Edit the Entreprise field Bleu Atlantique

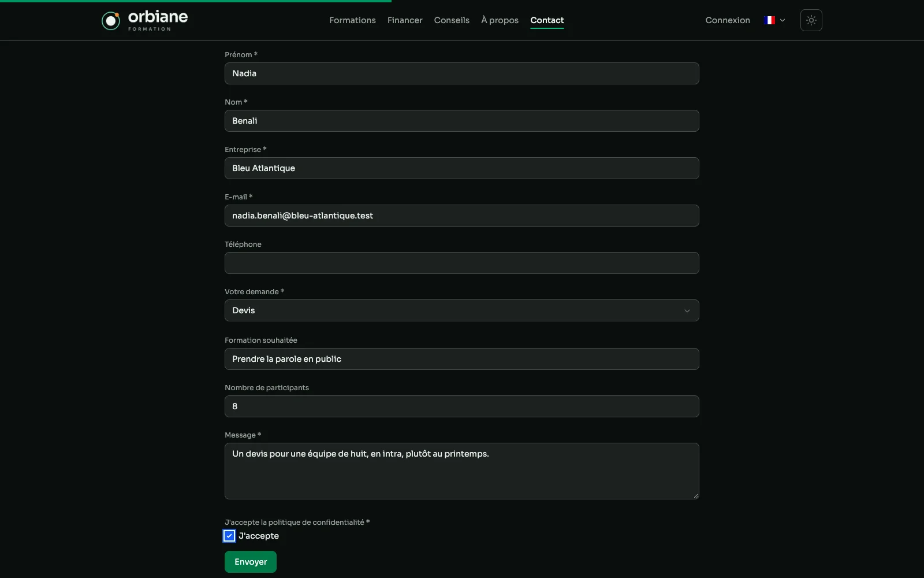click(461, 168)
